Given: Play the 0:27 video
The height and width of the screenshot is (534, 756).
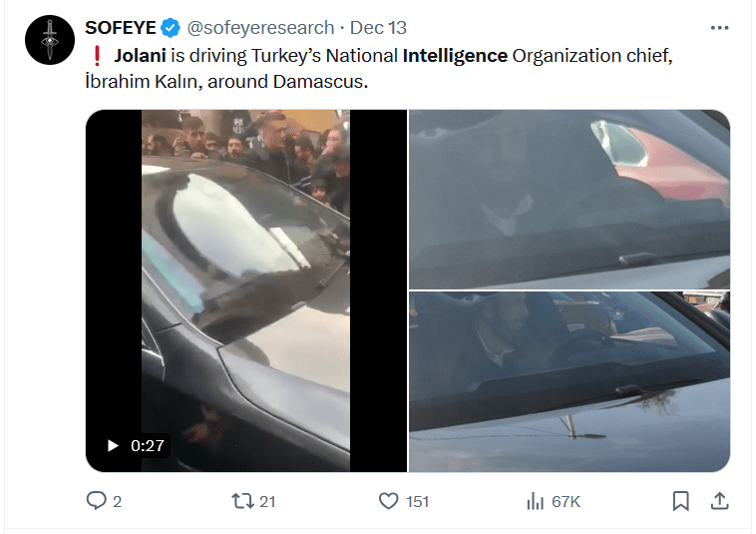Looking at the screenshot, I should point(113,445).
